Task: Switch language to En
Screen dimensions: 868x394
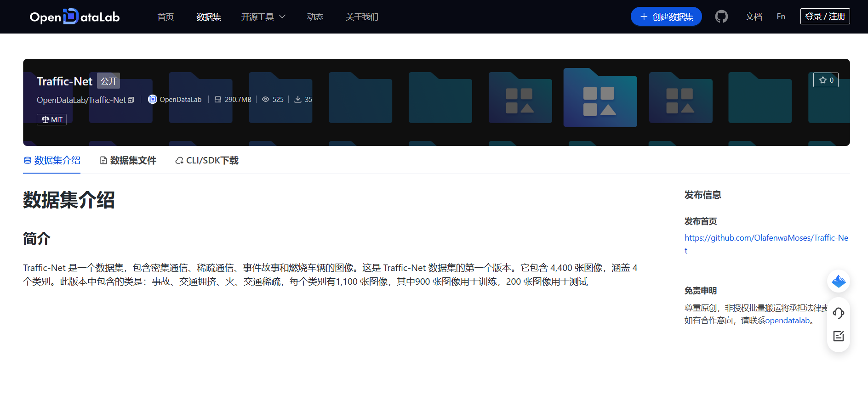Action: 781,17
